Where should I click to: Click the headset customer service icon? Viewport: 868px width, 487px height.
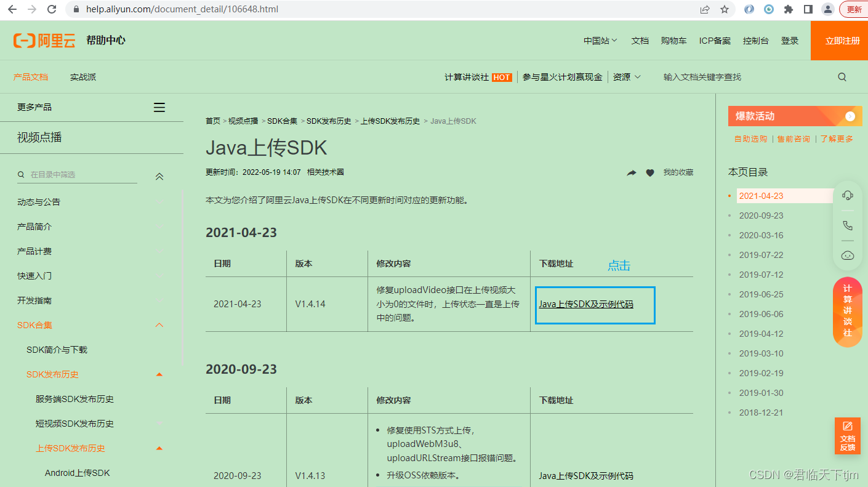point(848,195)
